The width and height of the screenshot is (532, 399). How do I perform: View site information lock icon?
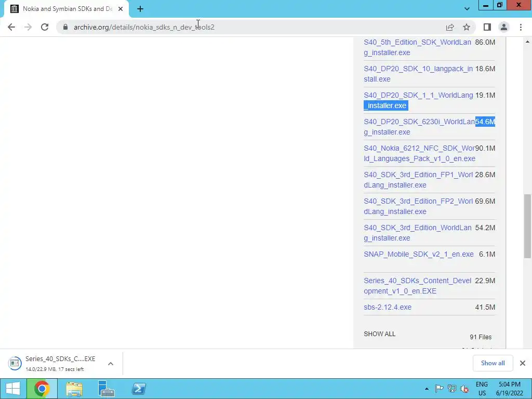[65, 27]
